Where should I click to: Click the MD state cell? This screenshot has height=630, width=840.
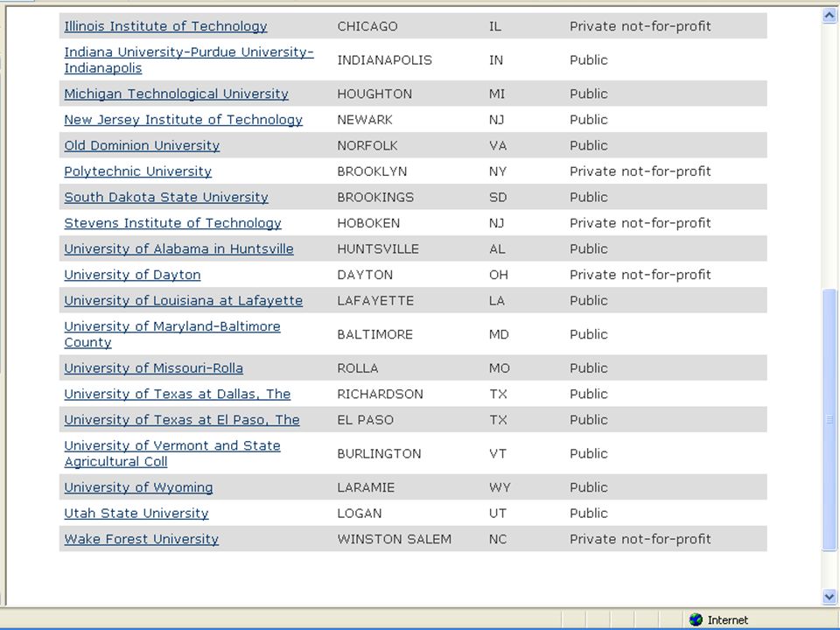499,334
